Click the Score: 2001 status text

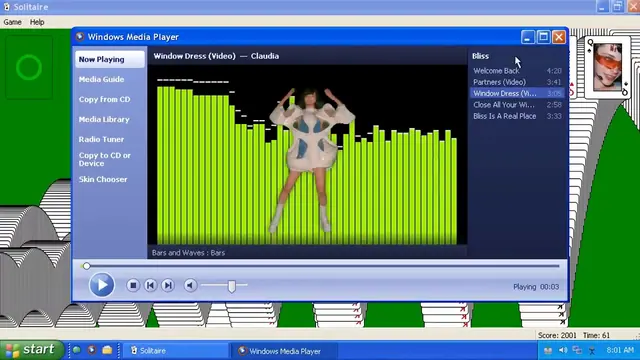(x=557, y=335)
